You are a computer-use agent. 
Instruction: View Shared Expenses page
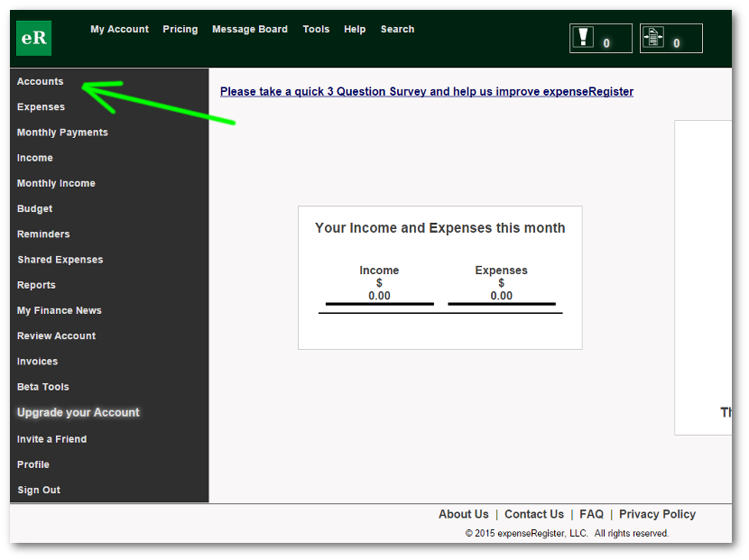click(60, 260)
